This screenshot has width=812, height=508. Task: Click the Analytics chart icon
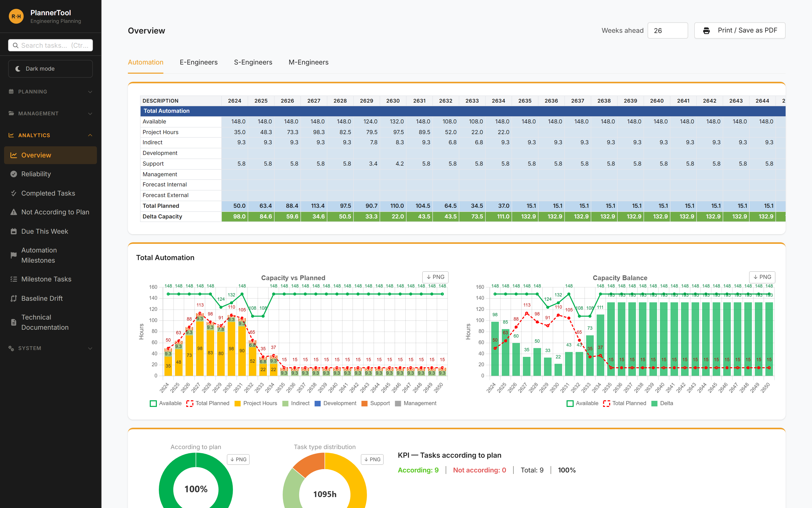point(11,135)
